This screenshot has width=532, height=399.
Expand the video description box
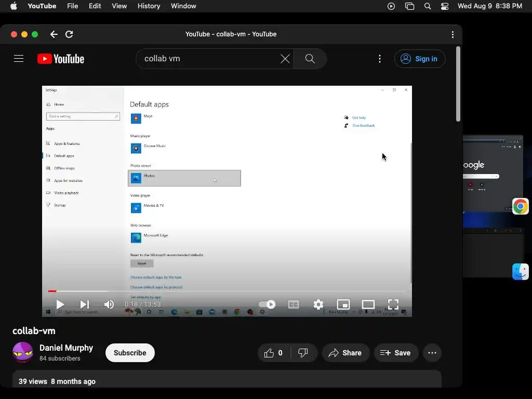tap(227, 380)
